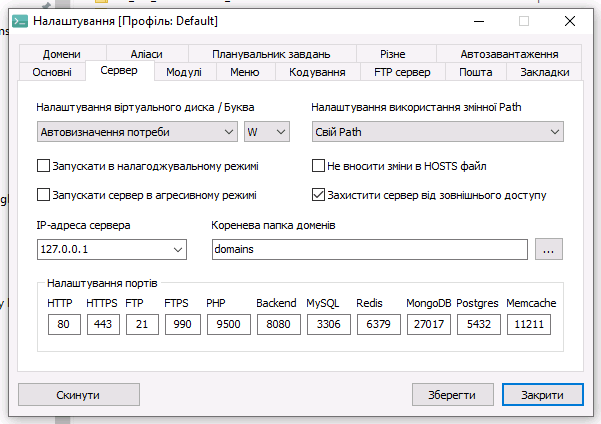Expand the drive letter W dropdown
Screen dimensions: 601x424
[266, 132]
